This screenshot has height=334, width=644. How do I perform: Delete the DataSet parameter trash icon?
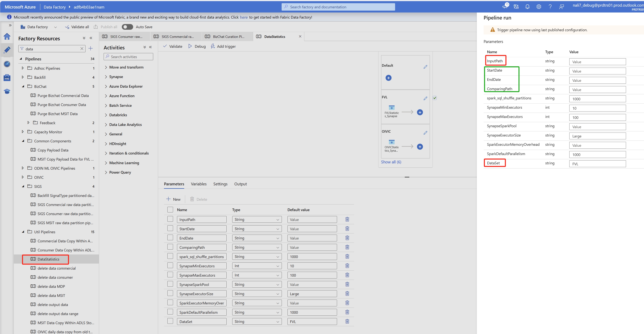pyautogui.click(x=347, y=321)
